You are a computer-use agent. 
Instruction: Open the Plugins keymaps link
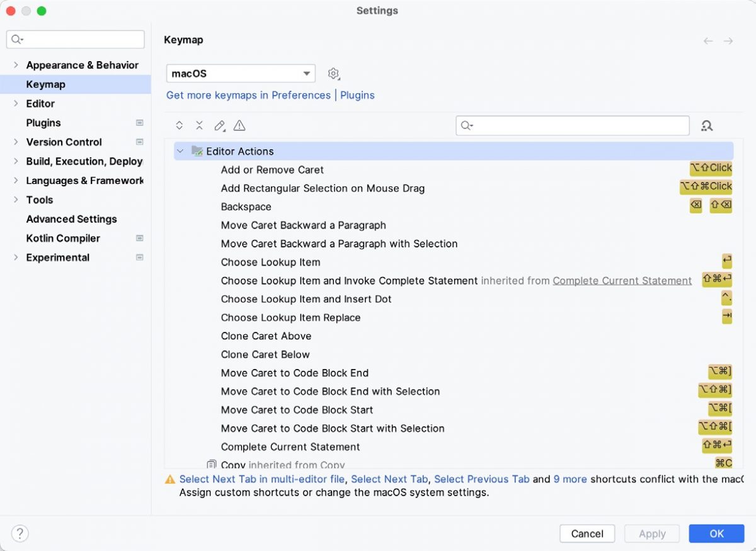(357, 95)
